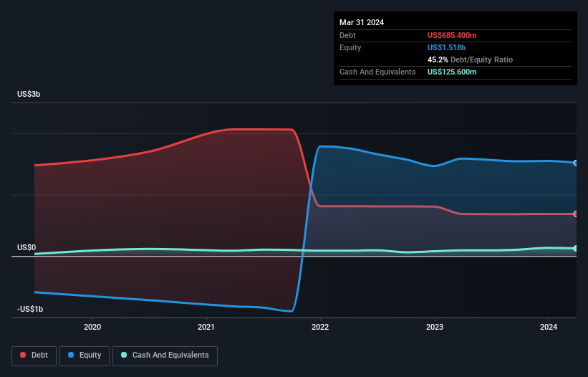Click the blue Equity endpoint marker
The height and width of the screenshot is (377, 588).
(x=576, y=163)
